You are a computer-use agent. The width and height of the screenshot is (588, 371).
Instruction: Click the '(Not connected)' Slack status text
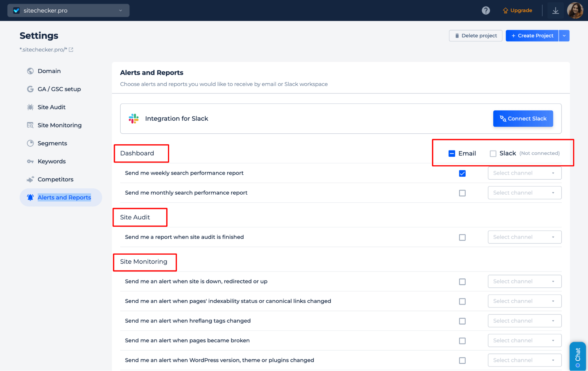pos(539,153)
